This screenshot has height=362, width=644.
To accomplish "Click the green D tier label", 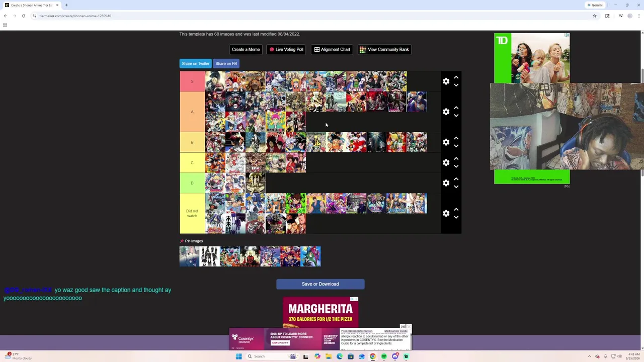I will pos(192,183).
